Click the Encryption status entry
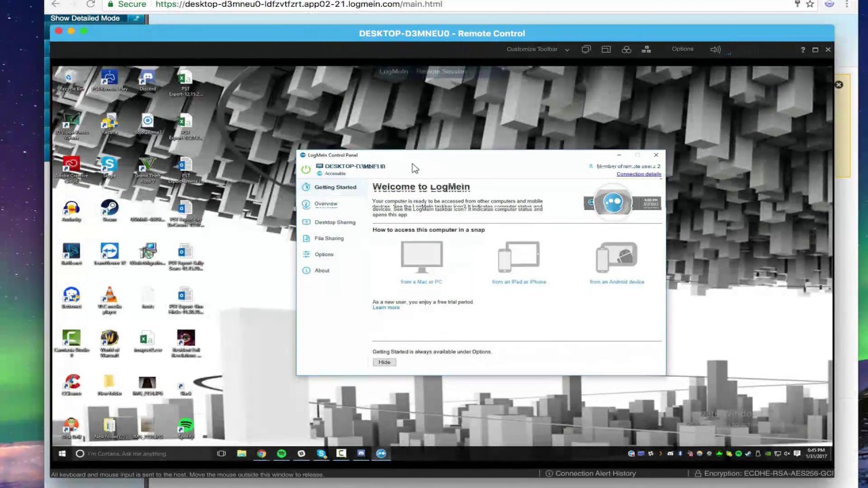This screenshot has height=488, width=868. [x=763, y=474]
